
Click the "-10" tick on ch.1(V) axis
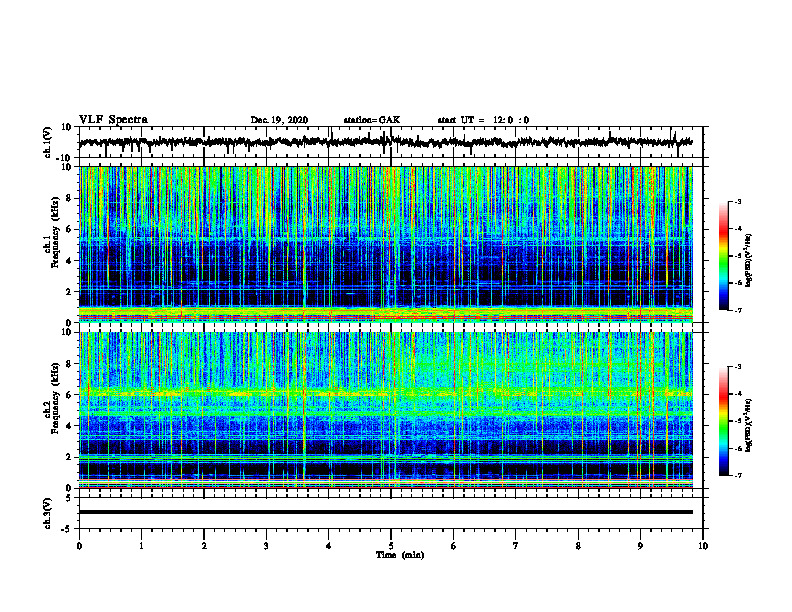pos(65,158)
